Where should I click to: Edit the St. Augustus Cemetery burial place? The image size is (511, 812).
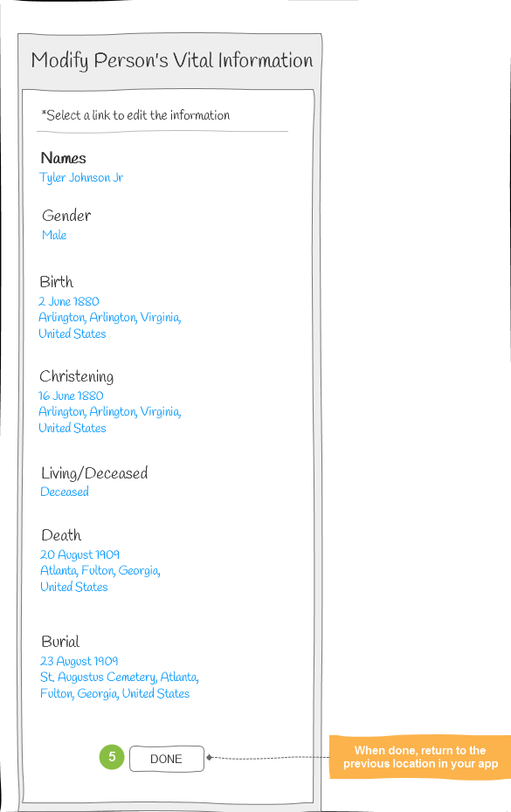(x=120, y=685)
